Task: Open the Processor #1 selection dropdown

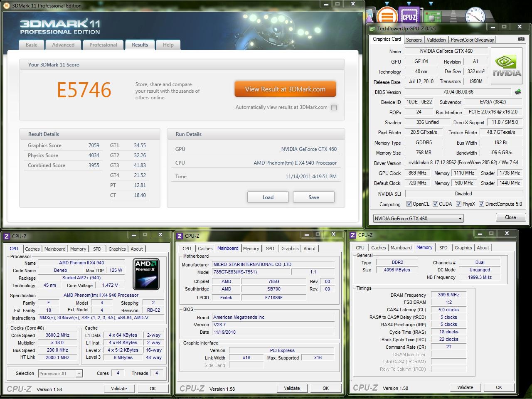Action: (60, 374)
